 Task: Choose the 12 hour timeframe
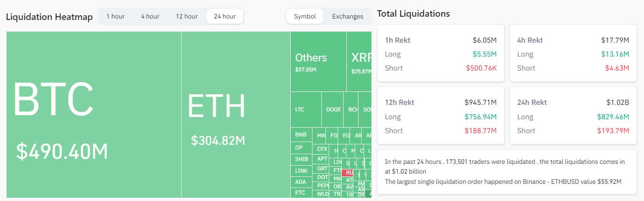187,16
